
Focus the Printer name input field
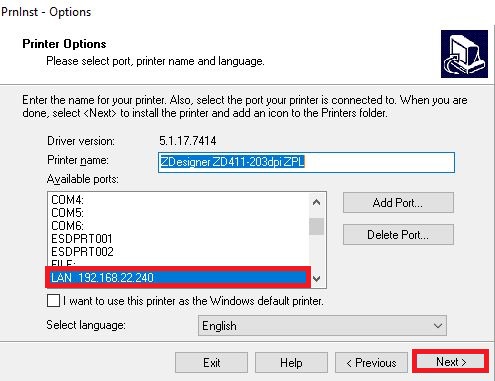coord(306,162)
